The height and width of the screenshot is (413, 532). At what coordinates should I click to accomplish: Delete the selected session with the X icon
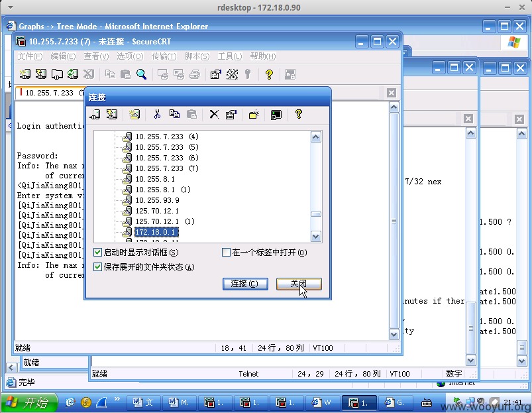(x=214, y=115)
